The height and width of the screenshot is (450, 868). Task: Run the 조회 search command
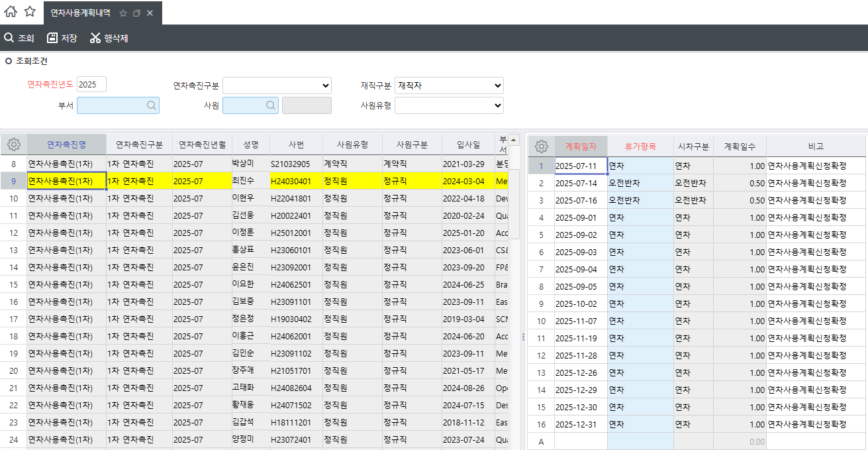coord(19,38)
